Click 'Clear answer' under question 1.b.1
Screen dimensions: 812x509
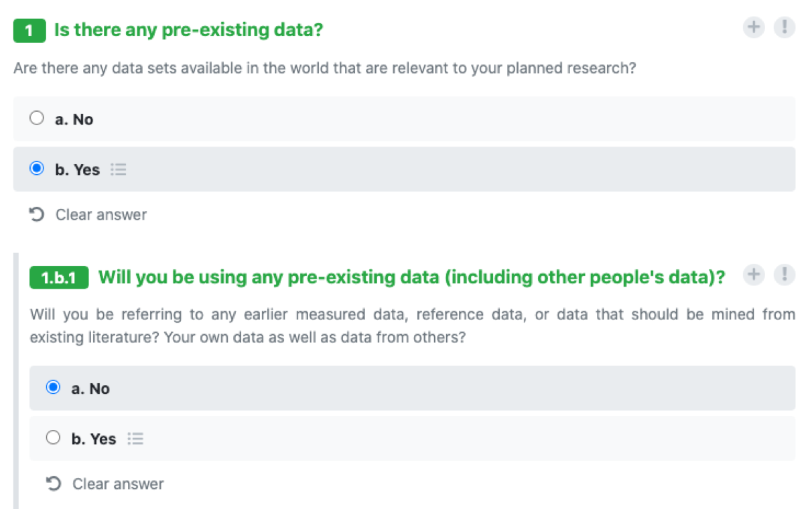pos(117,484)
